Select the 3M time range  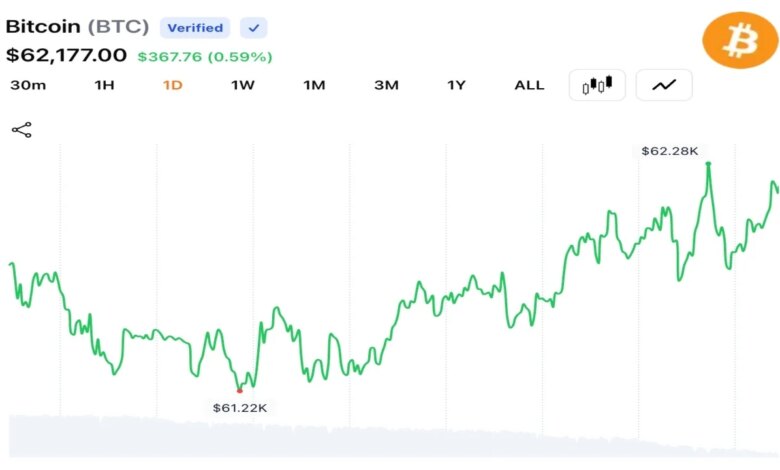(387, 85)
